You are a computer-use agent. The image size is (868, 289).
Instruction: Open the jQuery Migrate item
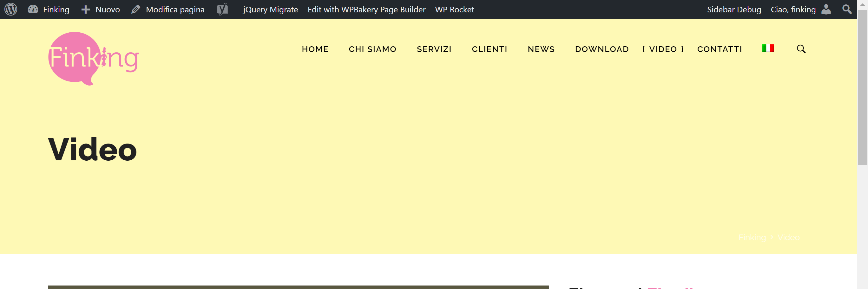tap(270, 10)
